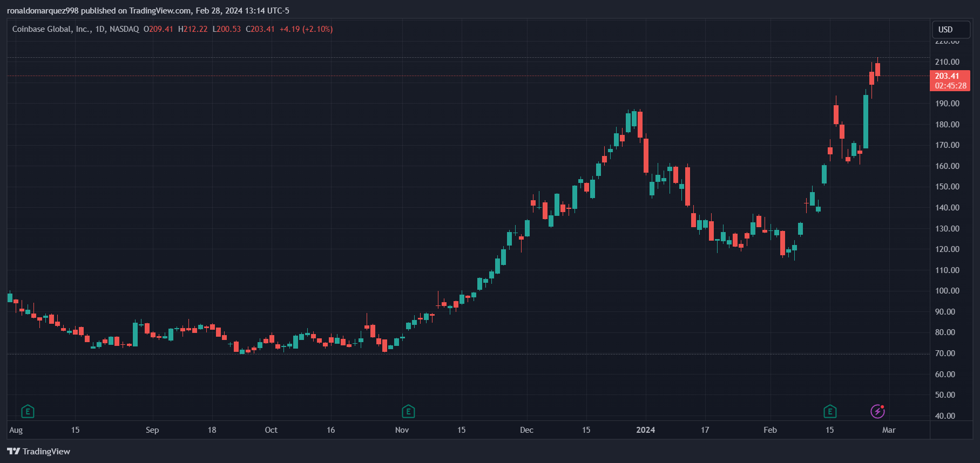This screenshot has height=463, width=980.
Task: Click the 60.00 price axis label
Action: tap(945, 375)
